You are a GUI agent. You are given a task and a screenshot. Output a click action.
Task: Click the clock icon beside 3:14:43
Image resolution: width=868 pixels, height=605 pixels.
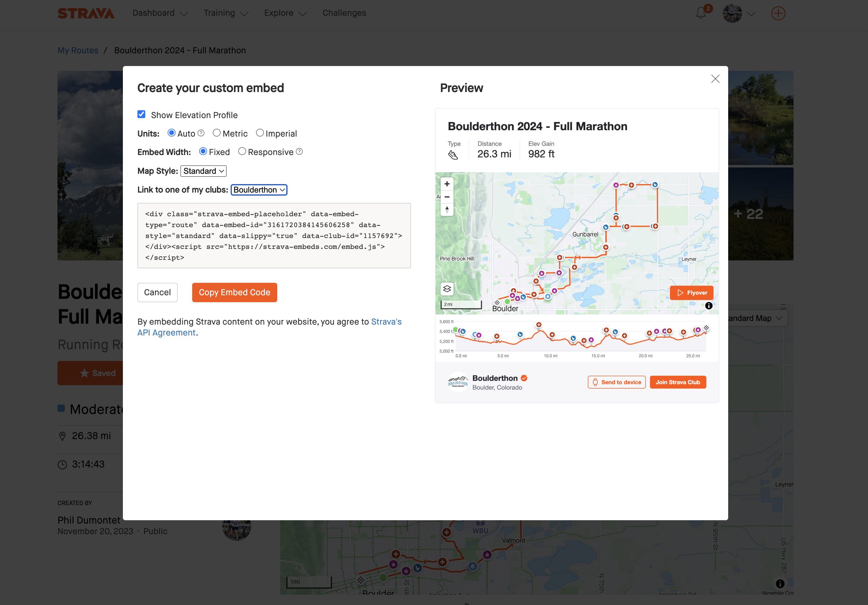click(62, 465)
